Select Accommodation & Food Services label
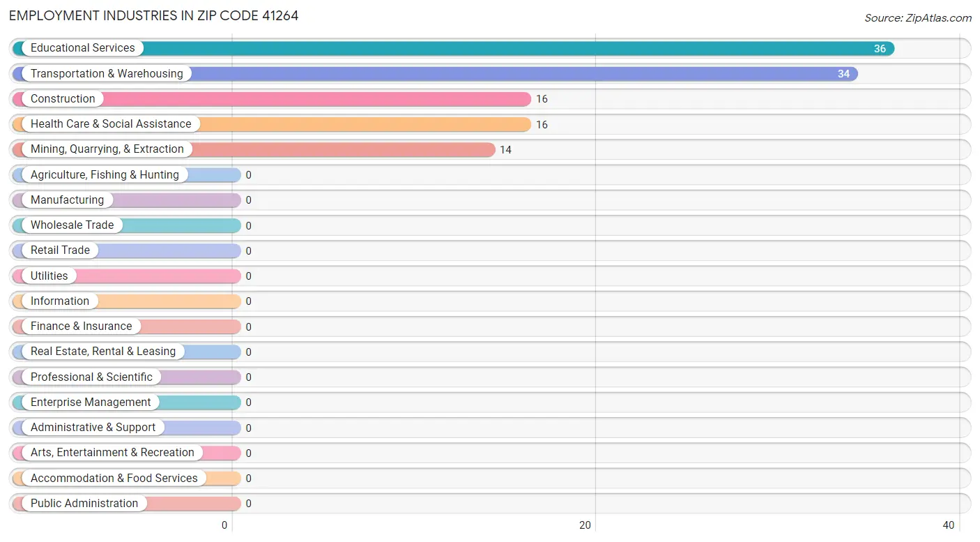Viewport: 980px width, 542px height. point(114,478)
